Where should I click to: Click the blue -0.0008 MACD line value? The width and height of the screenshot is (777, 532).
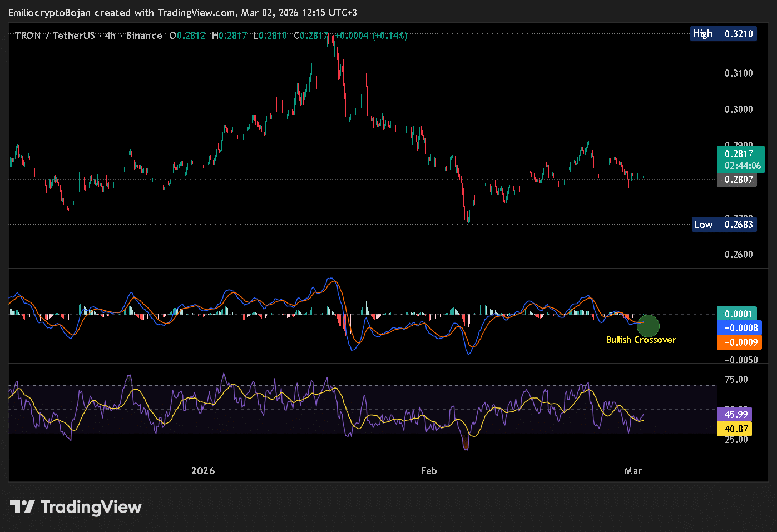739,328
